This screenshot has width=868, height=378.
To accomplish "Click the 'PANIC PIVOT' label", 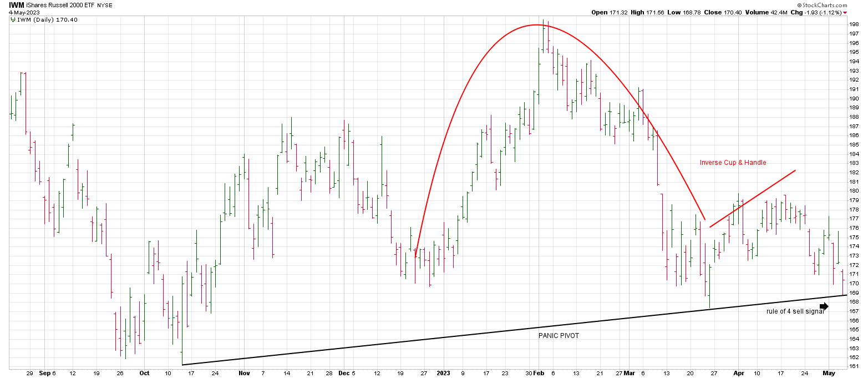I will click(x=559, y=336).
